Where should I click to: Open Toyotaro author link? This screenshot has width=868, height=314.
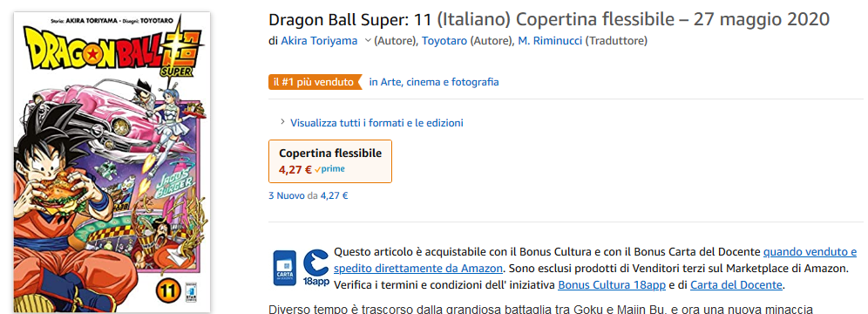[x=444, y=40]
